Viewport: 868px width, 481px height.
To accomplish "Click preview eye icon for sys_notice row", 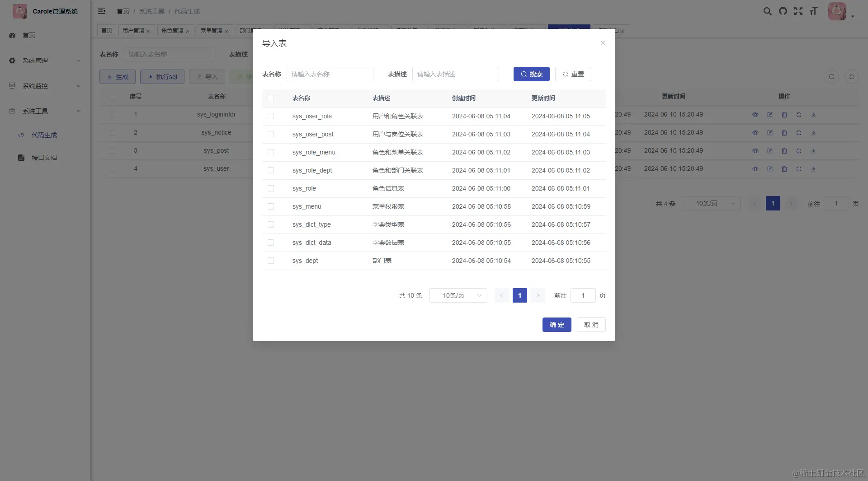I will tap(755, 133).
